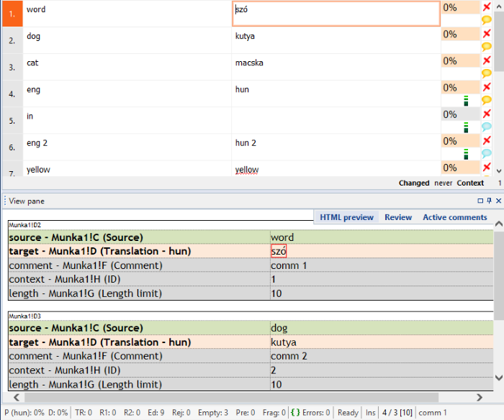Pin the View pane with the pushpin icon
Viewport: 504px width, 420px height.
489,201
